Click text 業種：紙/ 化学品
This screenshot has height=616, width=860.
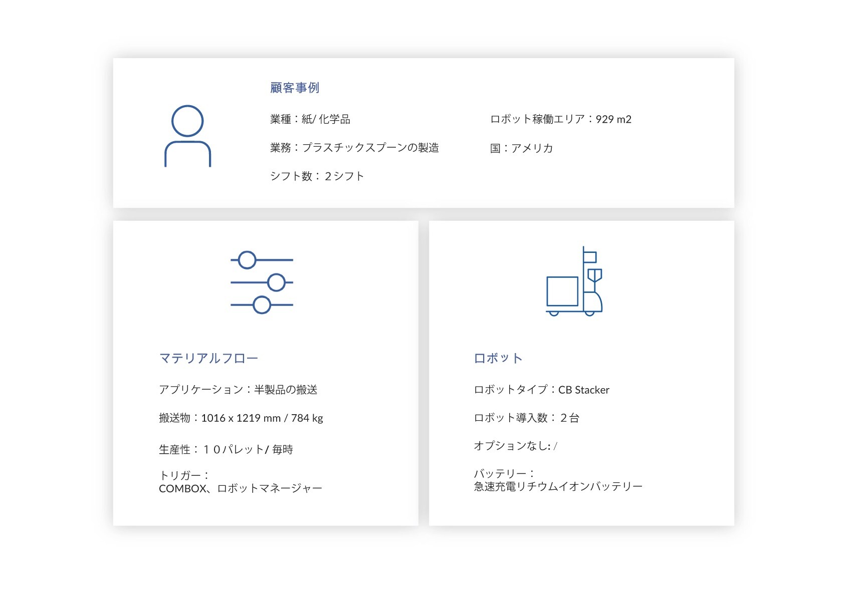[x=310, y=119]
